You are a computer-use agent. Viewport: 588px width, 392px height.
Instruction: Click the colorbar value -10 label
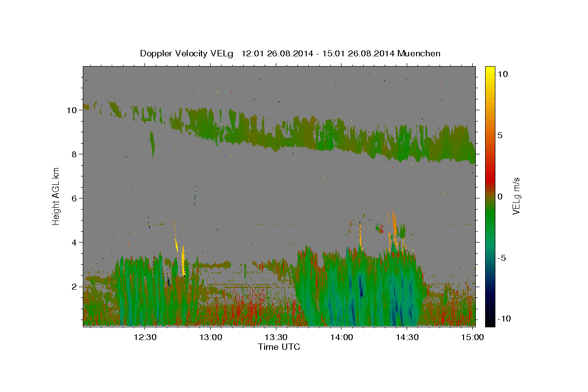click(x=504, y=318)
